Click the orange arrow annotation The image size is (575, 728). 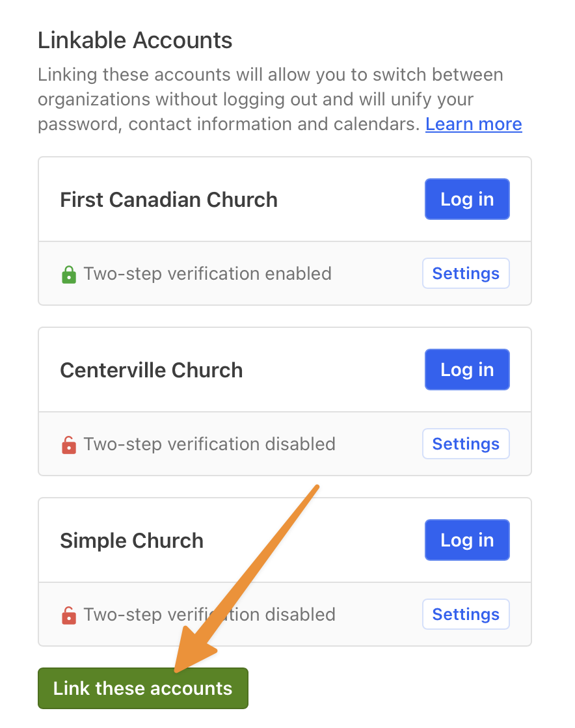click(246, 578)
